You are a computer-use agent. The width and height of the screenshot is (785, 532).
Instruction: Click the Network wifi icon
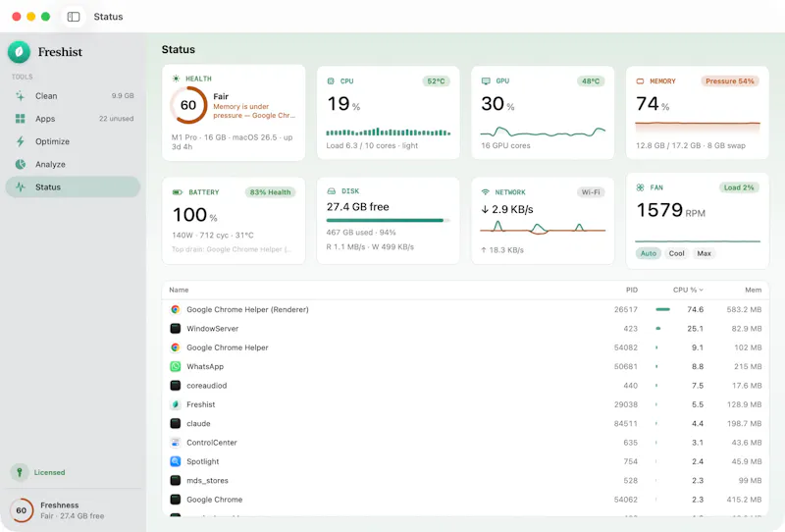[485, 192]
